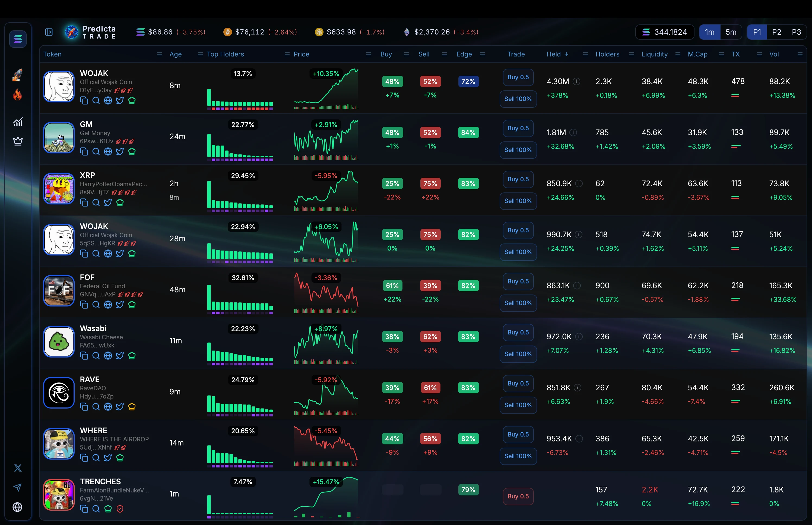Open the rocket launch sidebar section

[x=17, y=75]
